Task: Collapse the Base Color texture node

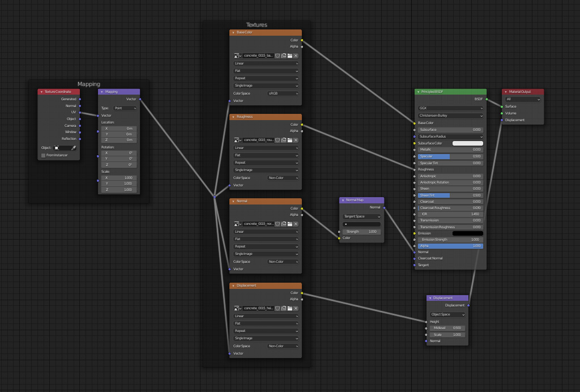Action: click(233, 32)
